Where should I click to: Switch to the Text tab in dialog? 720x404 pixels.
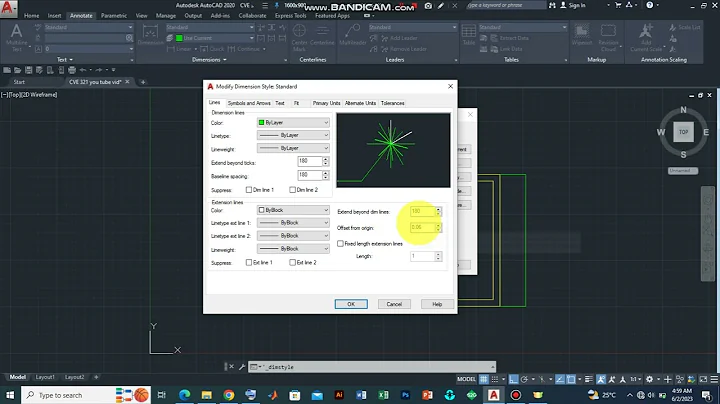[280, 103]
